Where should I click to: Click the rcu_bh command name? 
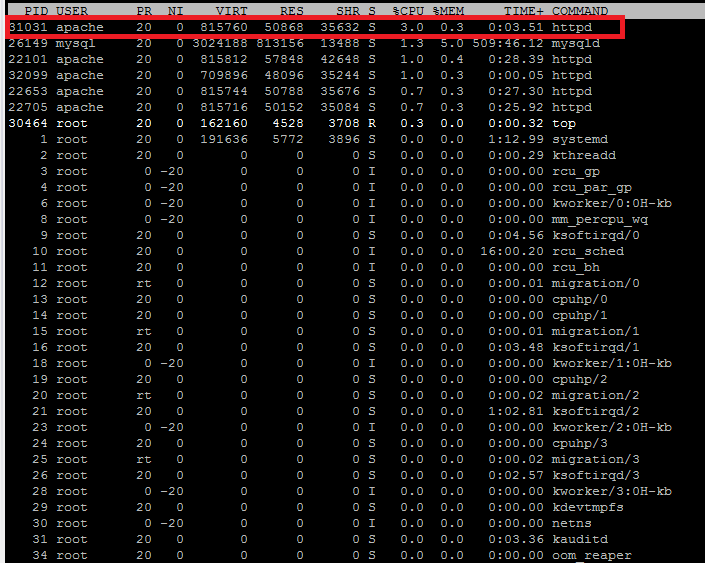click(x=576, y=268)
